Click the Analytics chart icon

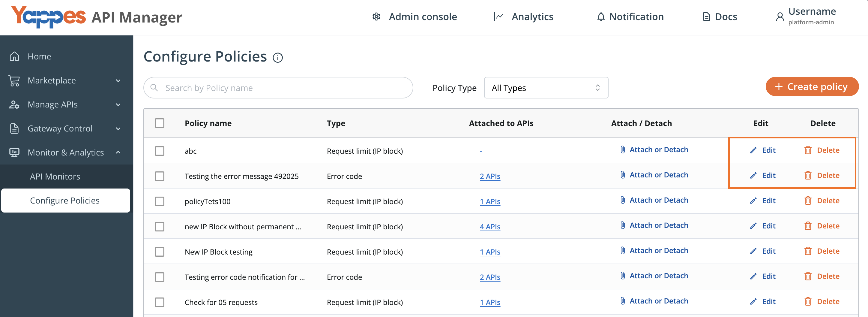coord(499,17)
